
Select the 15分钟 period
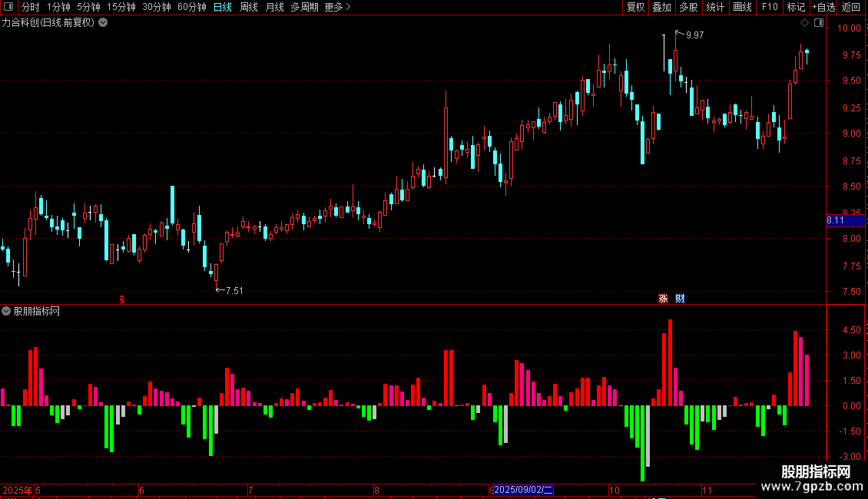click(x=121, y=7)
